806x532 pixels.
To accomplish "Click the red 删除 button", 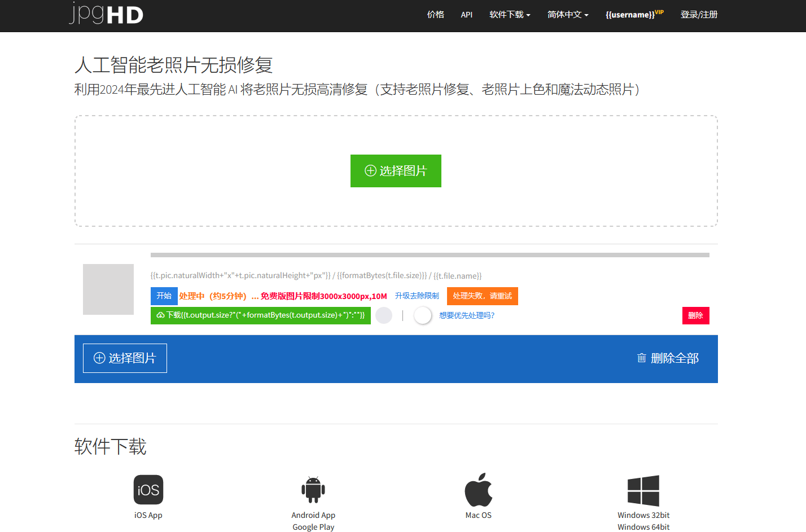I will coord(696,315).
